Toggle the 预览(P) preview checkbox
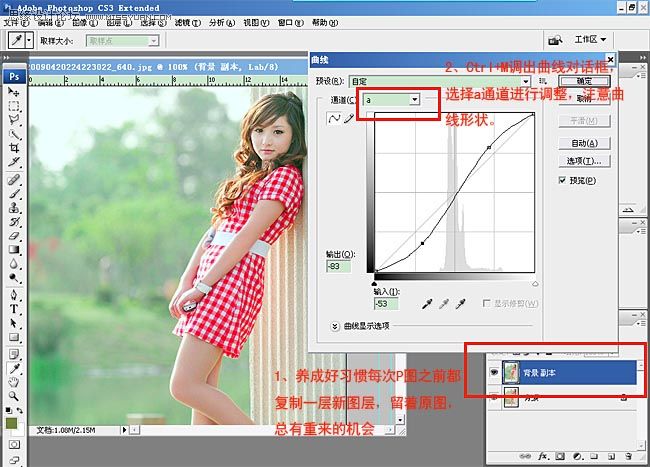The image size is (650, 467). pos(563,180)
